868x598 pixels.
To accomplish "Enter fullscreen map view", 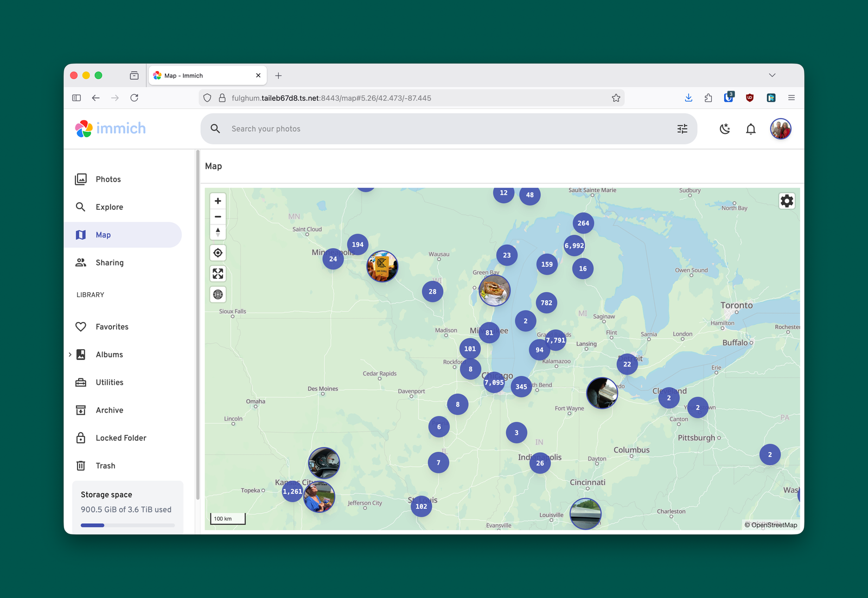I will [x=218, y=274].
